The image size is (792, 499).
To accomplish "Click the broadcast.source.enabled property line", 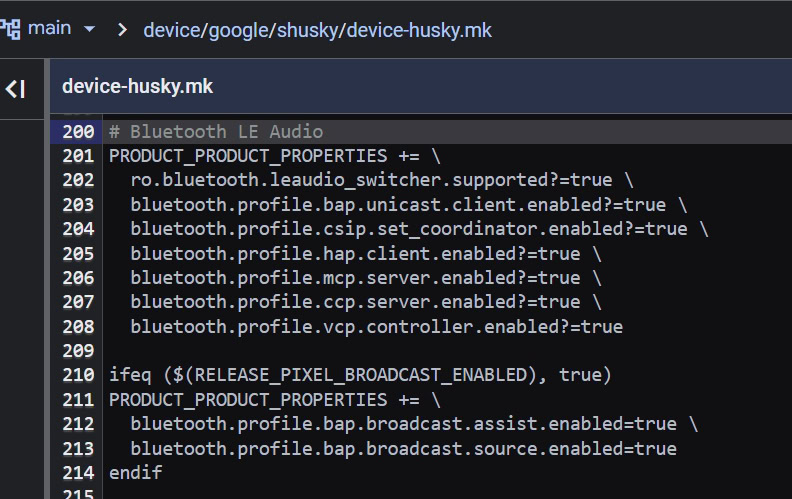I will click(403, 448).
